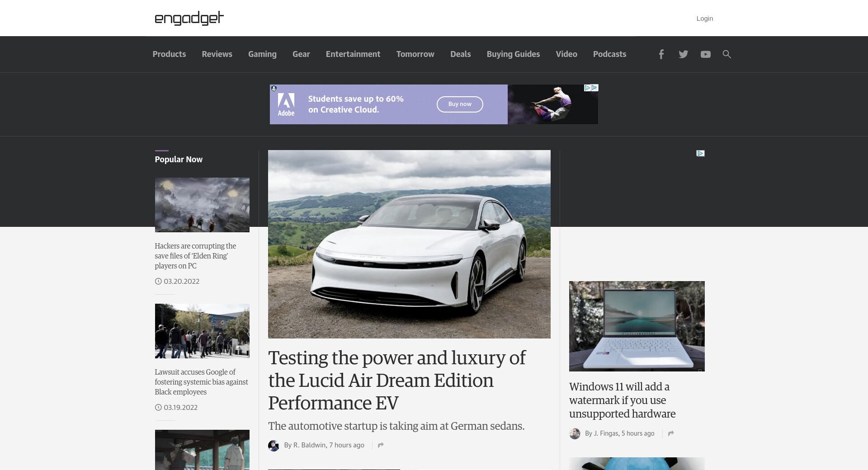Viewport: 868px width, 470px height.
Task: Open the Windows 11 watermark article headline
Action: [x=622, y=400]
